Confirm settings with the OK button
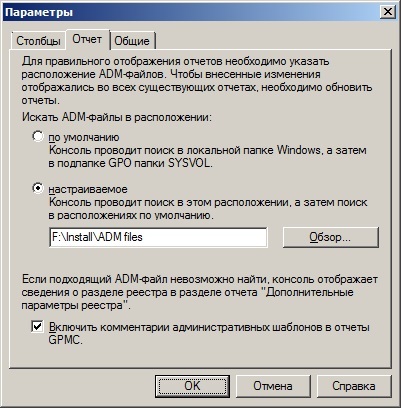The image size is (401, 408). click(192, 386)
